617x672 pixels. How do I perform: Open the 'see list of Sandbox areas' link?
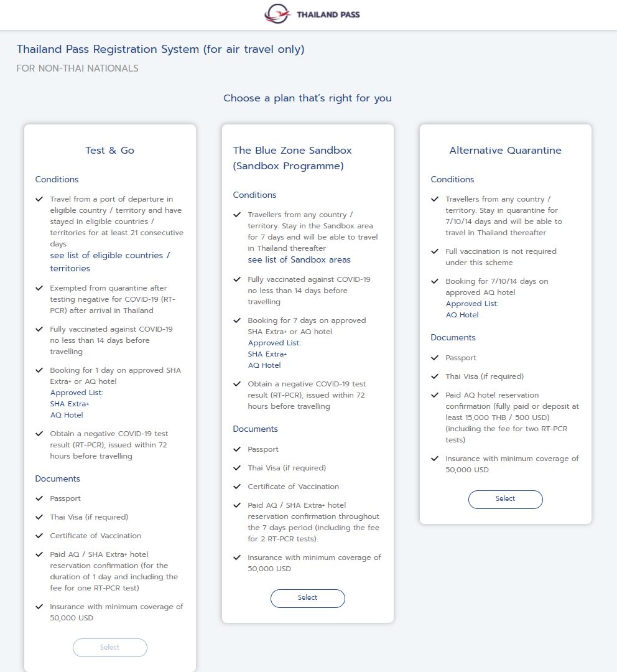(299, 260)
